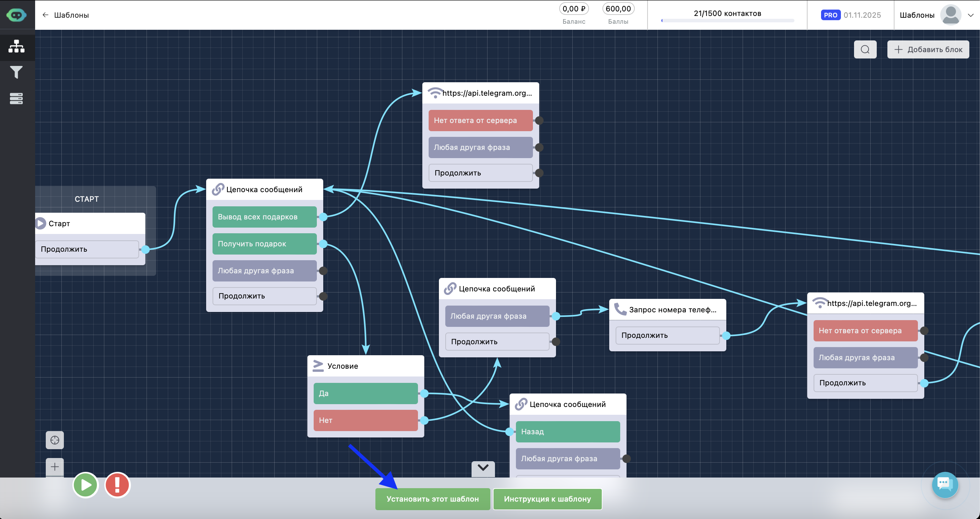Select the Вывод всех подарков option
The height and width of the screenshot is (519, 980).
(264, 217)
